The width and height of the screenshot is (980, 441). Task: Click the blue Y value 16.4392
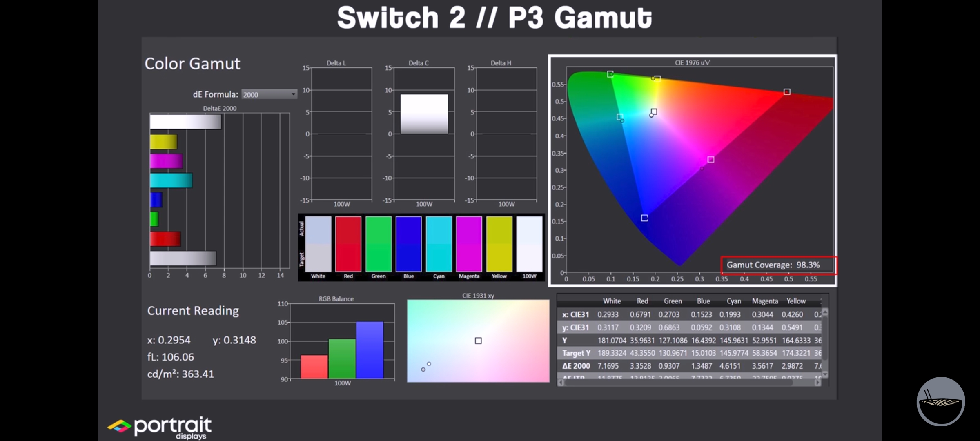[704, 340]
